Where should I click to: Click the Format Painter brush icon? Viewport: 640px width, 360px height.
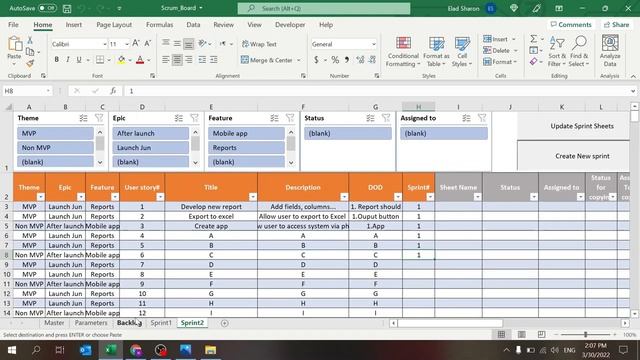tap(30, 63)
